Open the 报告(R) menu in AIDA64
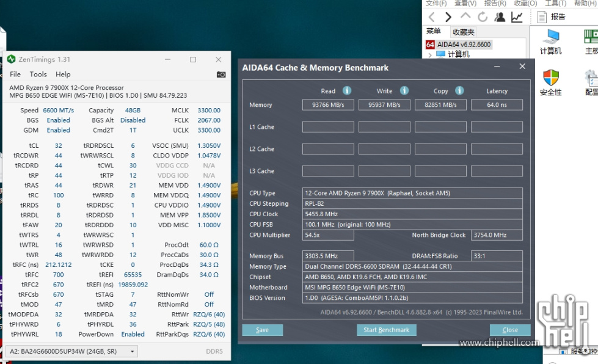This screenshot has height=364, width=598. tap(495, 4)
